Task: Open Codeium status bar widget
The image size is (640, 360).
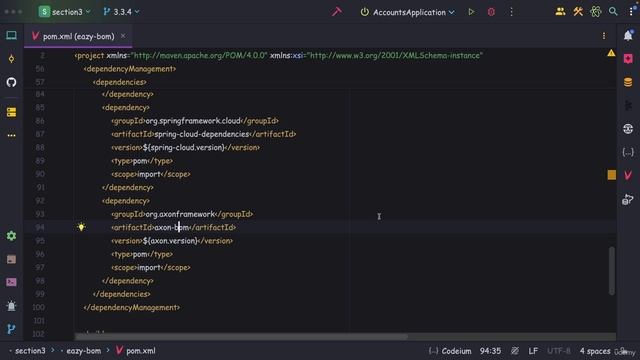Action: pos(450,351)
